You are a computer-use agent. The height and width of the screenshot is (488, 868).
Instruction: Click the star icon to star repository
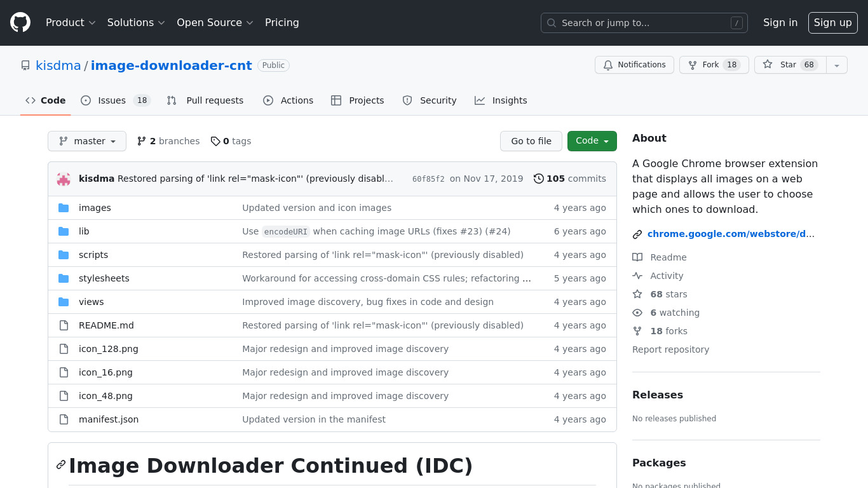click(768, 65)
